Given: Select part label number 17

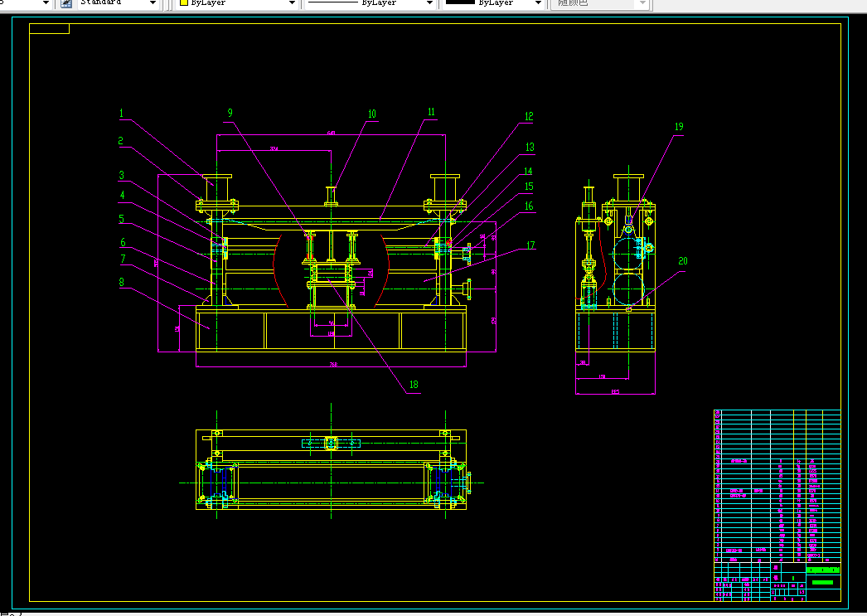Looking at the screenshot, I should click(530, 245).
